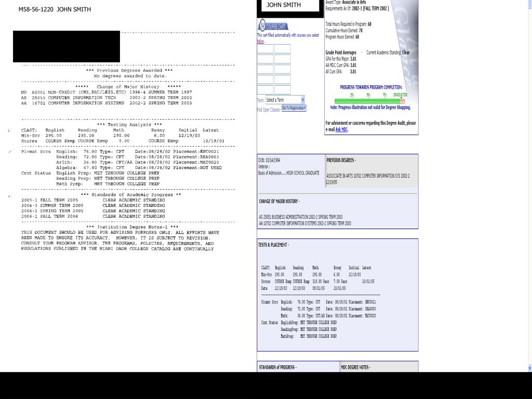Click the CHANGE OF MAJOR HISTORY heading

(x=279, y=201)
